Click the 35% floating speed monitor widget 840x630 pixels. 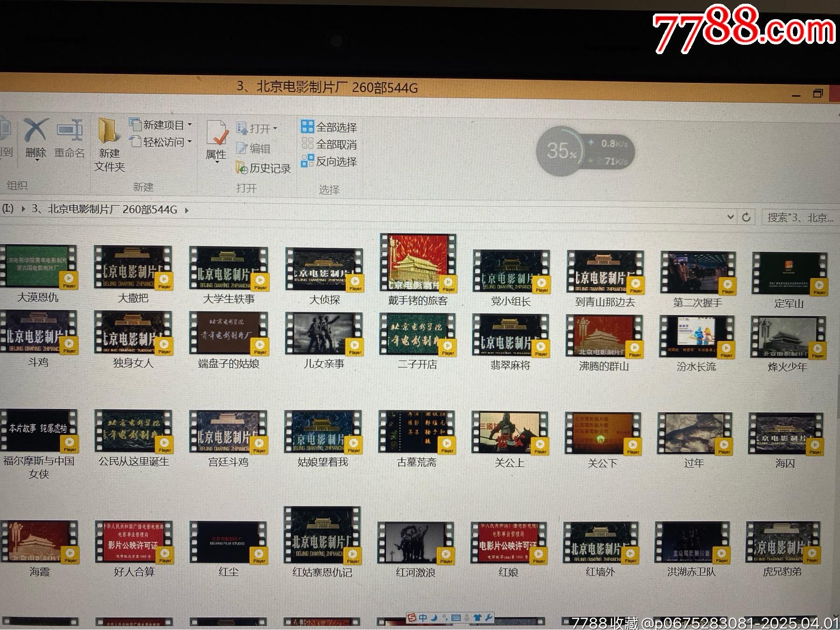pos(586,152)
